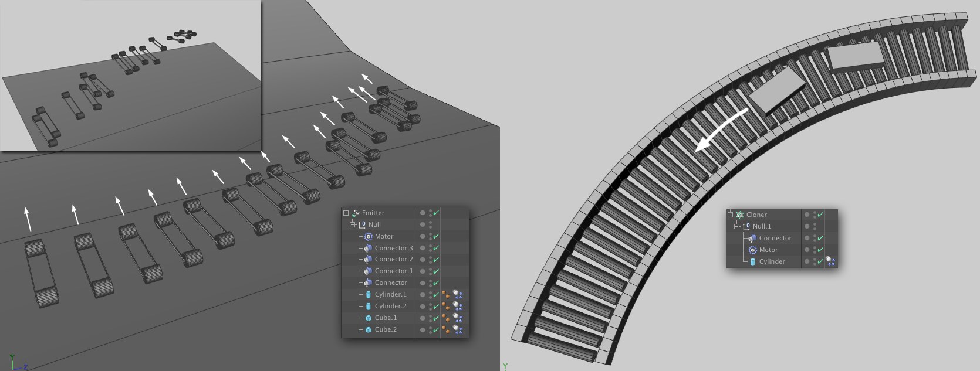This screenshot has height=371, width=980.
Task: Collapse the Null group under Emitter
Action: (353, 224)
